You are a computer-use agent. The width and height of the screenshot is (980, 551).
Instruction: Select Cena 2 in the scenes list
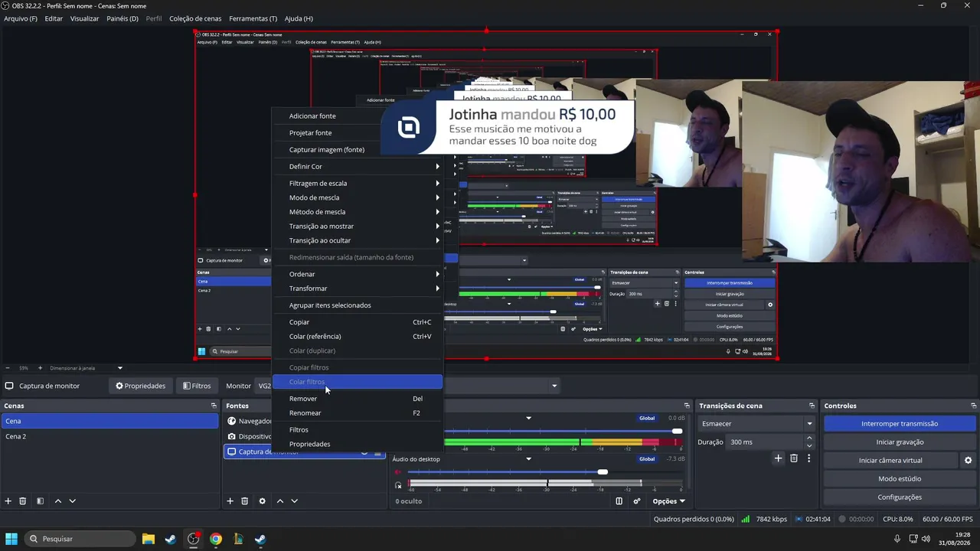click(x=109, y=436)
